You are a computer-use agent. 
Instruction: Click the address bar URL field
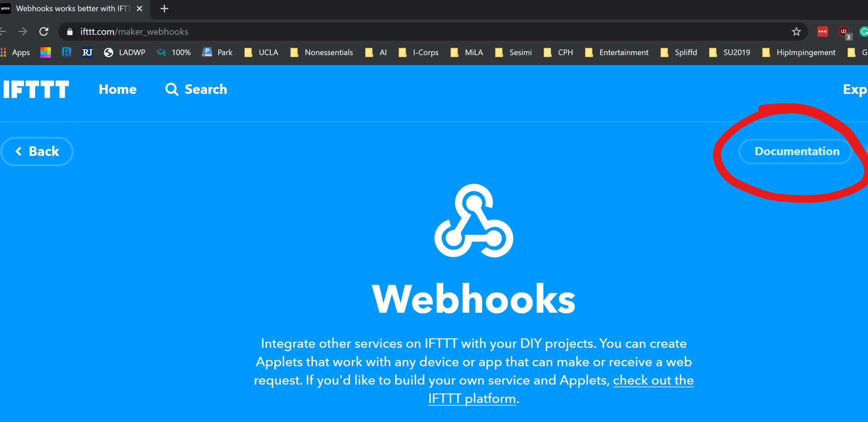pyautogui.click(x=433, y=32)
